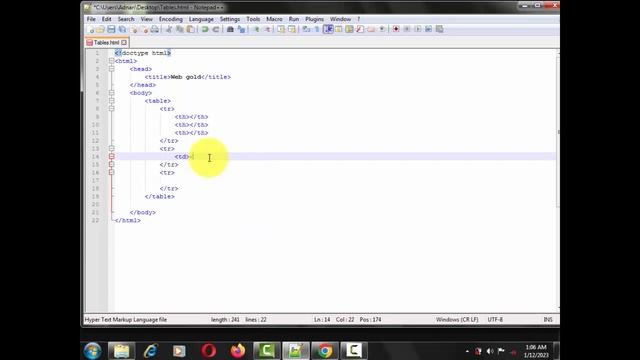
Task: Click the volume speaker tray icon
Action: 490,351
